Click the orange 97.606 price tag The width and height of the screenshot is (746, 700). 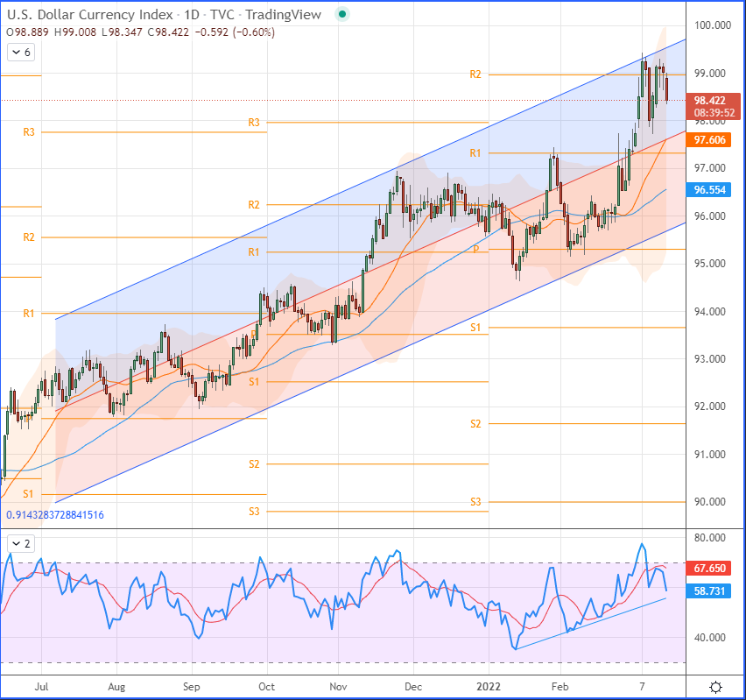[x=708, y=140]
